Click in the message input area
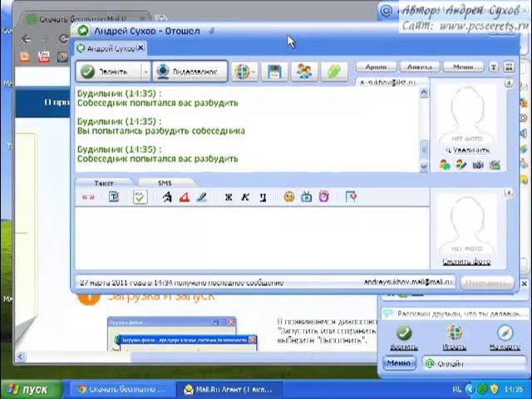 tap(252, 239)
